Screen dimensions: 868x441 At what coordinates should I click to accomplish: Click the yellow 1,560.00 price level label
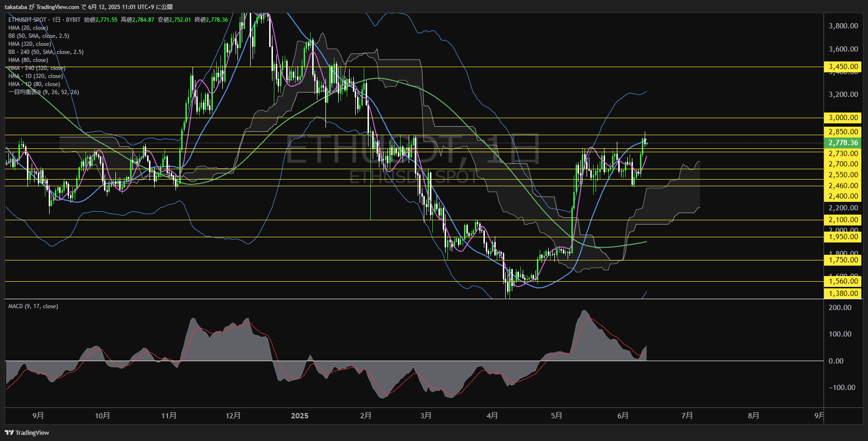pos(843,281)
